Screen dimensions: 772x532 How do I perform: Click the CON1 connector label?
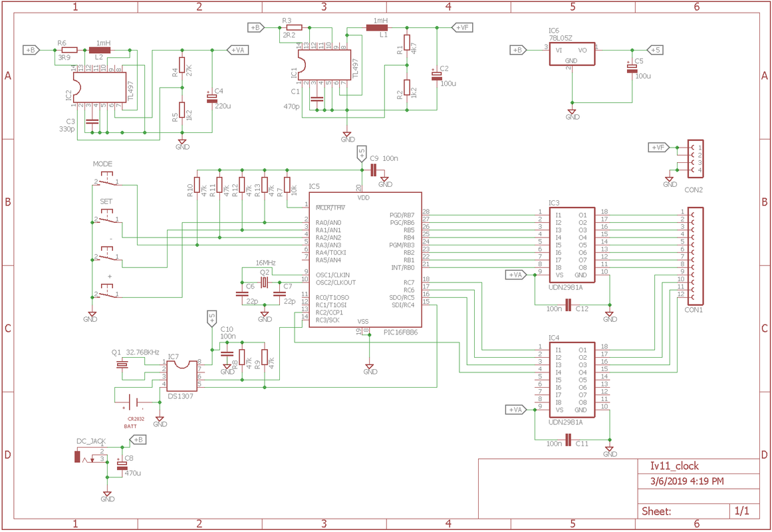pyautogui.click(x=694, y=310)
